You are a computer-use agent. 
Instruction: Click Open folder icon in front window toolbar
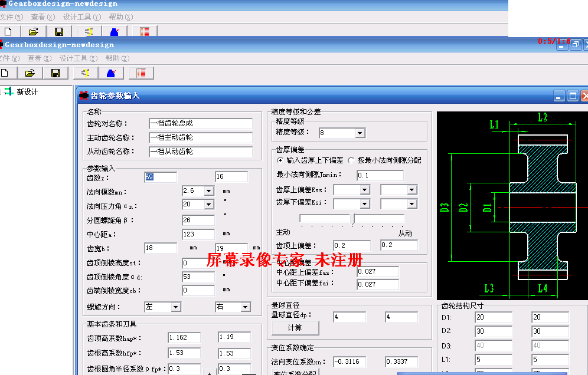click(30, 73)
